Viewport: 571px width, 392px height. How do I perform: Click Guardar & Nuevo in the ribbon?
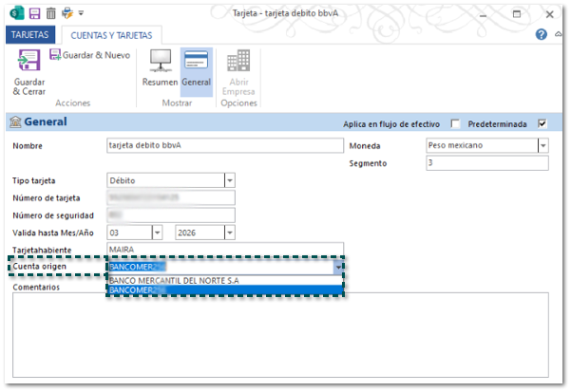89,55
